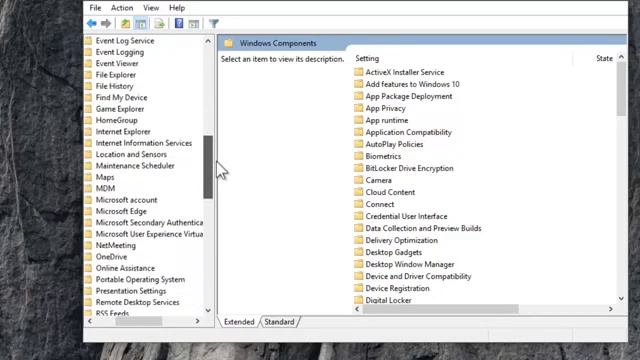Sort by the State column header

pos(604,58)
